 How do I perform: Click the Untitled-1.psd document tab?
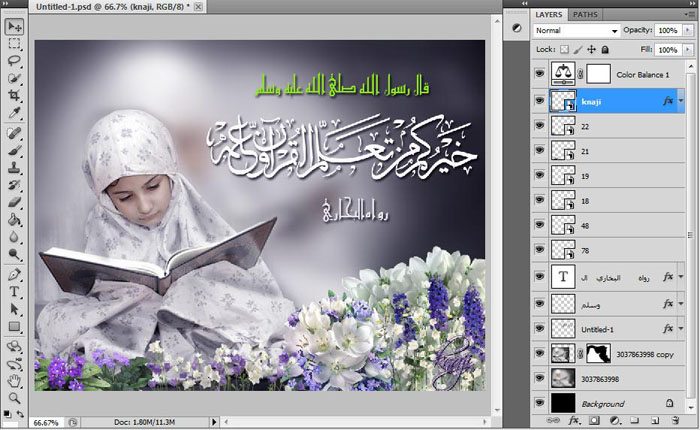click(112, 7)
